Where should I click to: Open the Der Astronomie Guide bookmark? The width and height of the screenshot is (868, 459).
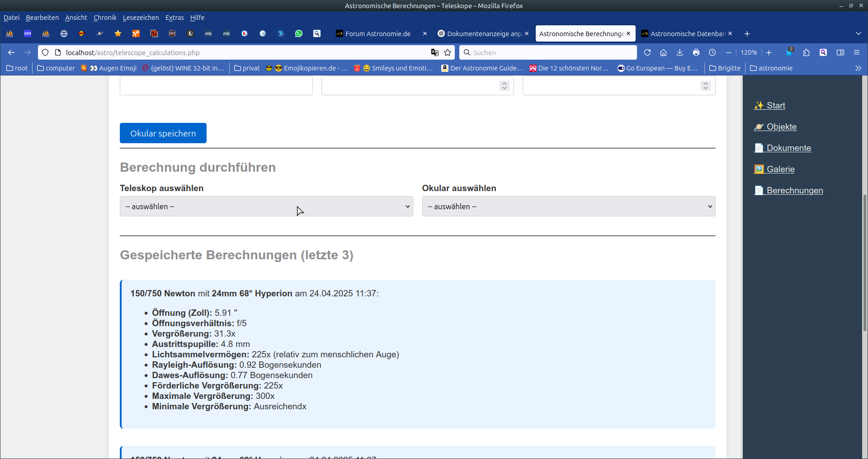point(482,68)
